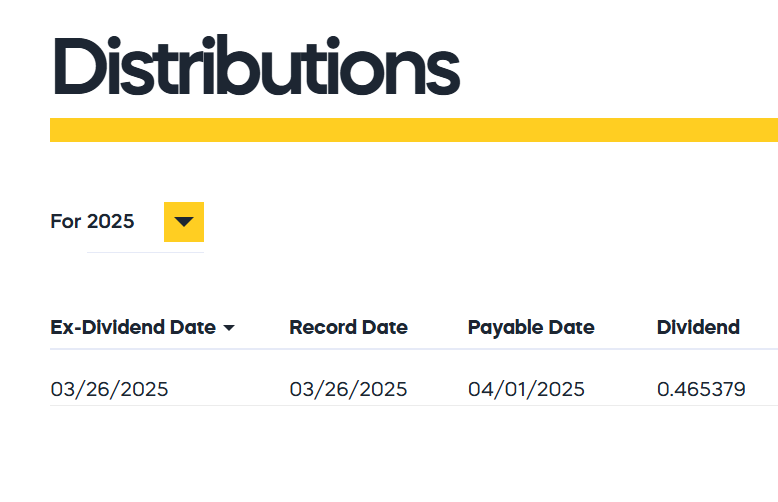Click the word 'Record' in Record Date header

tap(323, 327)
